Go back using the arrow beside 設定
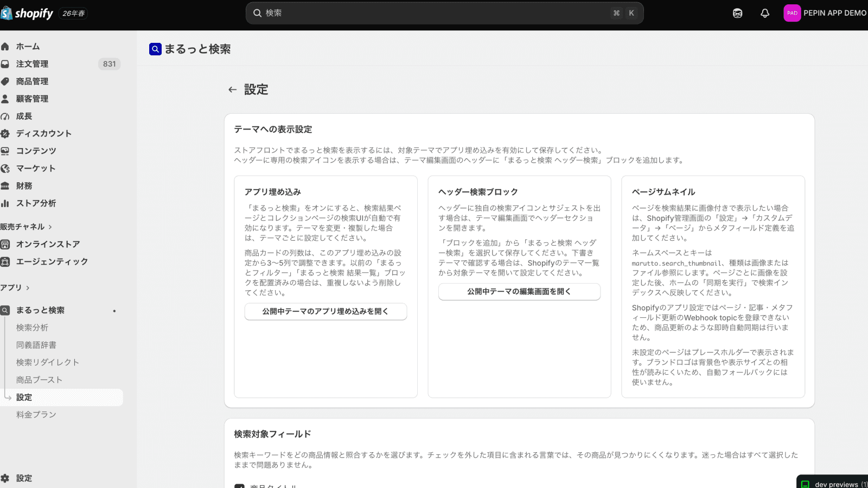 233,89
